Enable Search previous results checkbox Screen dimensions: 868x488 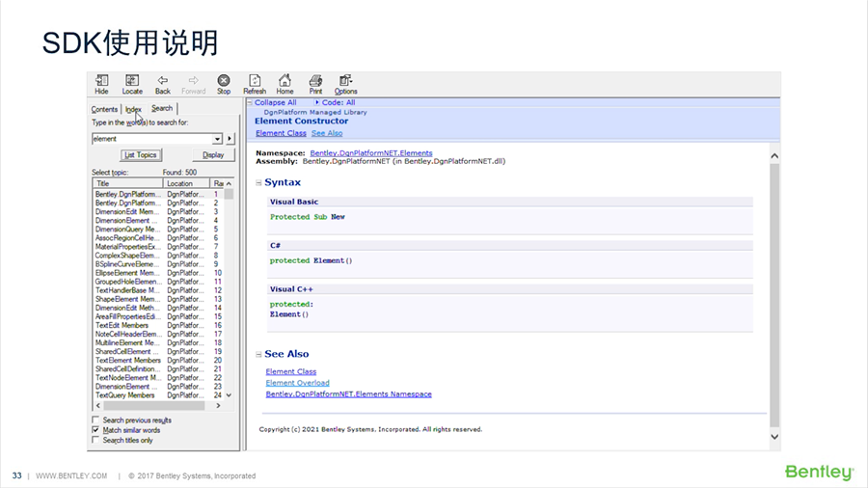95,420
